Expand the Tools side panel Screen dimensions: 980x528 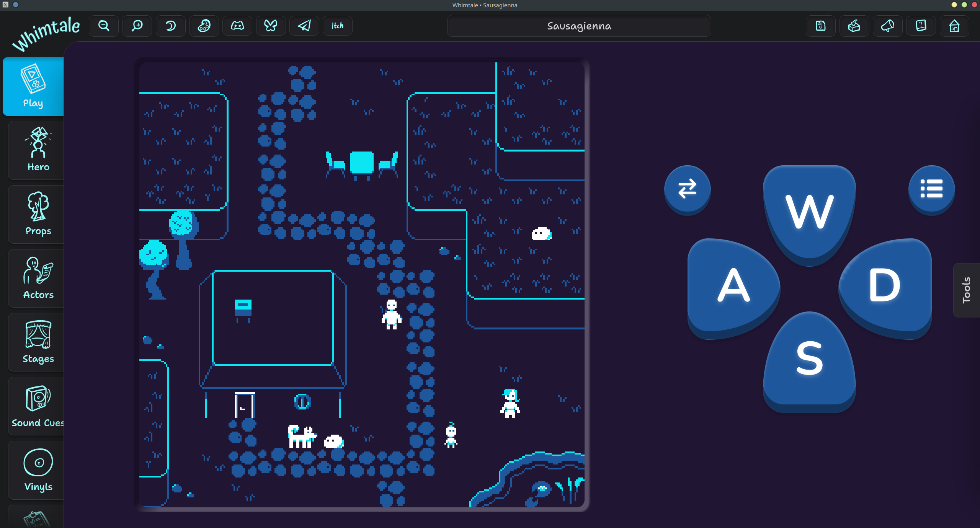click(966, 290)
